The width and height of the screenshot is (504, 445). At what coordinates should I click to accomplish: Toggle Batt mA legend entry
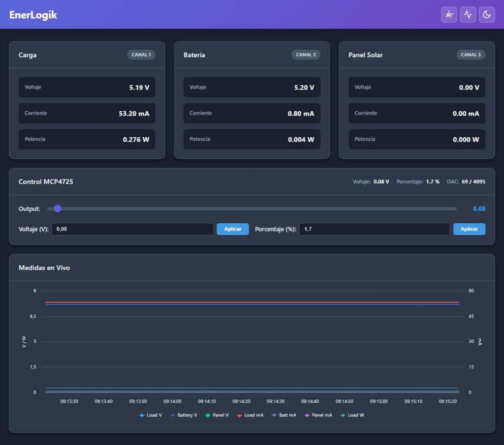click(284, 415)
